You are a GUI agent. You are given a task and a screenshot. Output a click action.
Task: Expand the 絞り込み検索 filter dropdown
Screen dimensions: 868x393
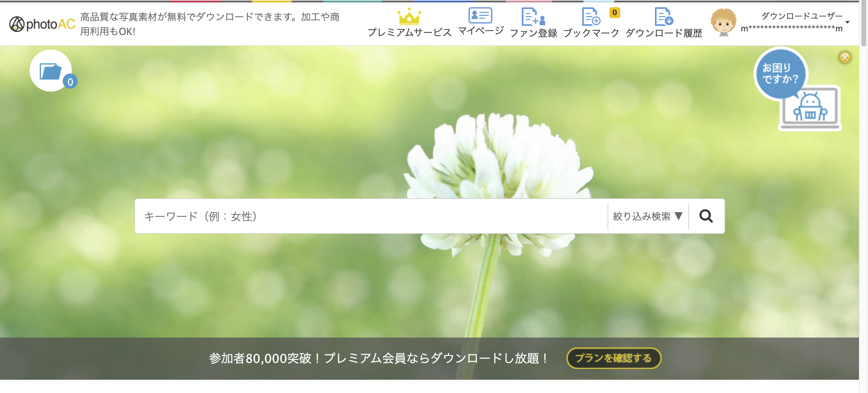click(x=648, y=216)
